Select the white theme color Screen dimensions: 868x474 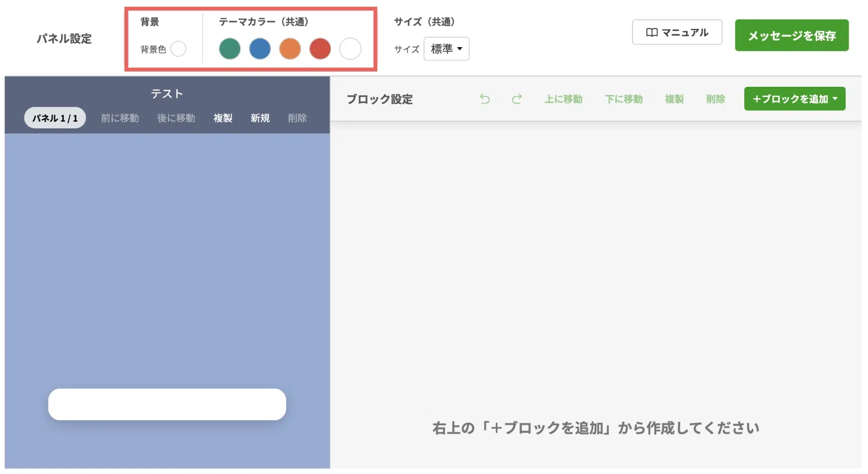point(350,49)
